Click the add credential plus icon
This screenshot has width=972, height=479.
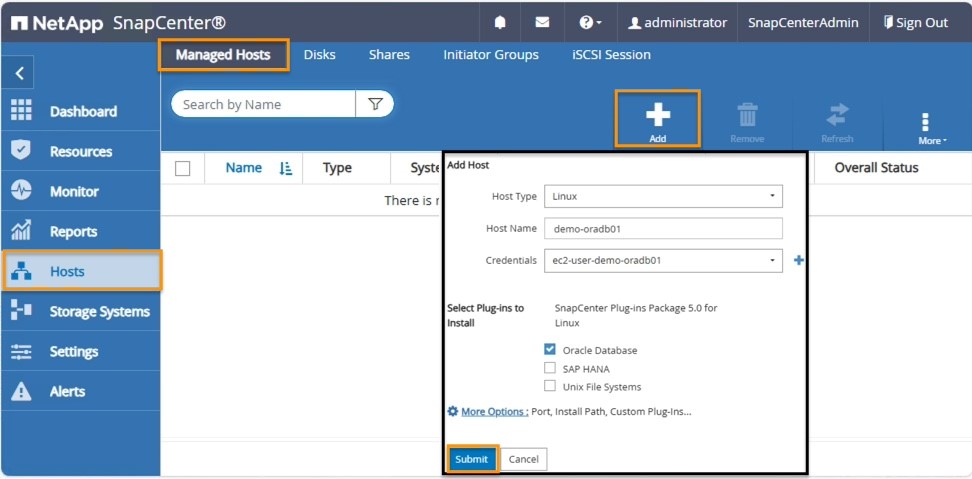798,260
